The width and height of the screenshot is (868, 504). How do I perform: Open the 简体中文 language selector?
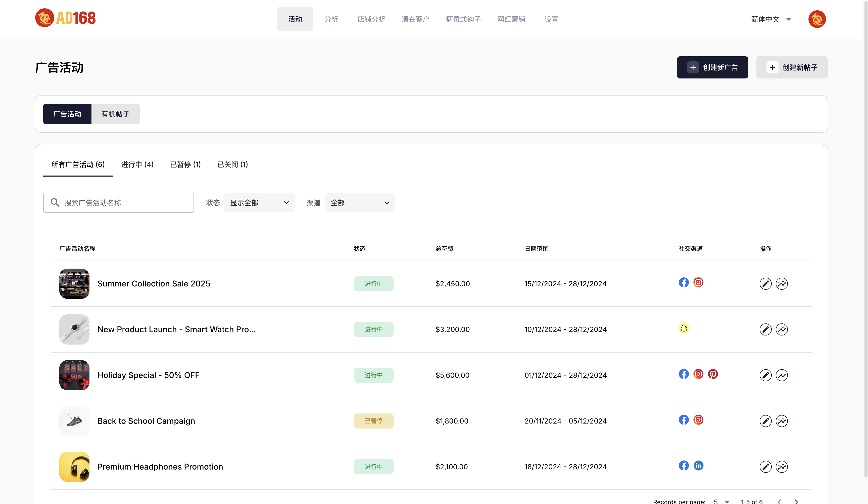tap(771, 19)
